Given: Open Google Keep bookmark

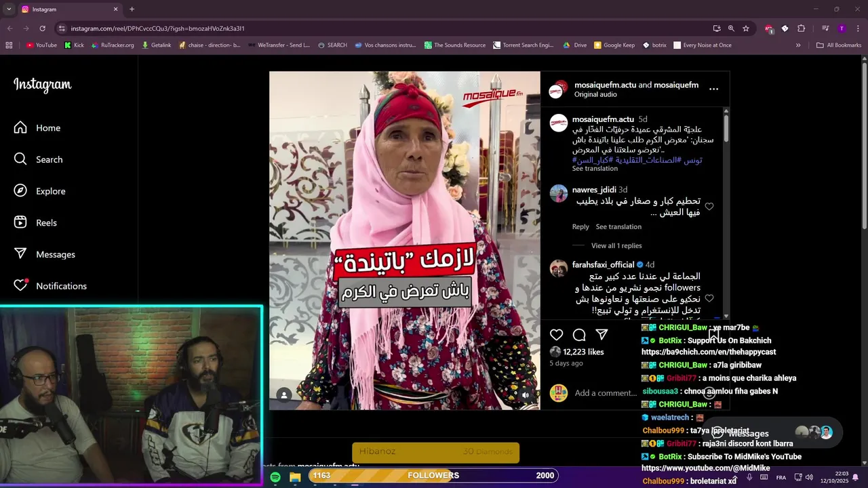Looking at the screenshot, I should pos(614,45).
